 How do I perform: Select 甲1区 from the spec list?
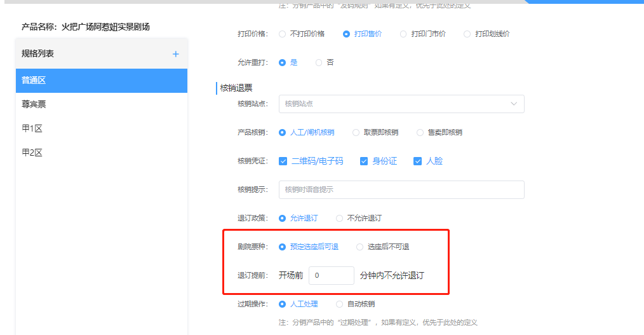pos(102,128)
